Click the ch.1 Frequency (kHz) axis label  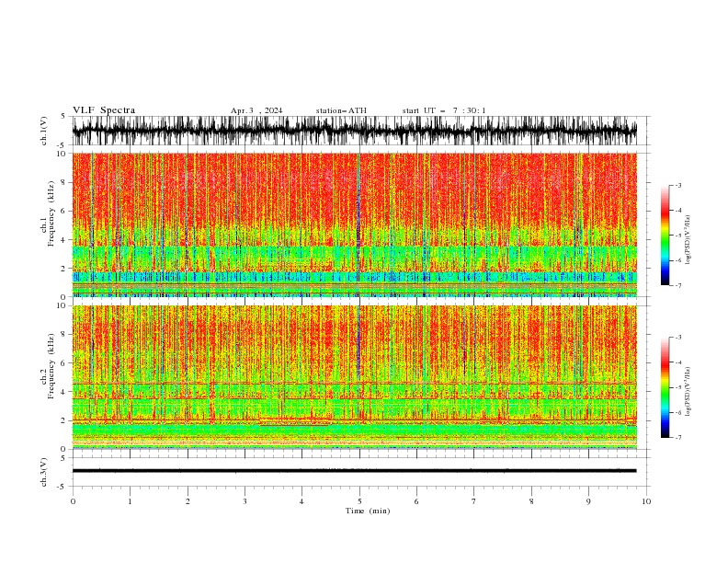pyautogui.click(x=48, y=213)
